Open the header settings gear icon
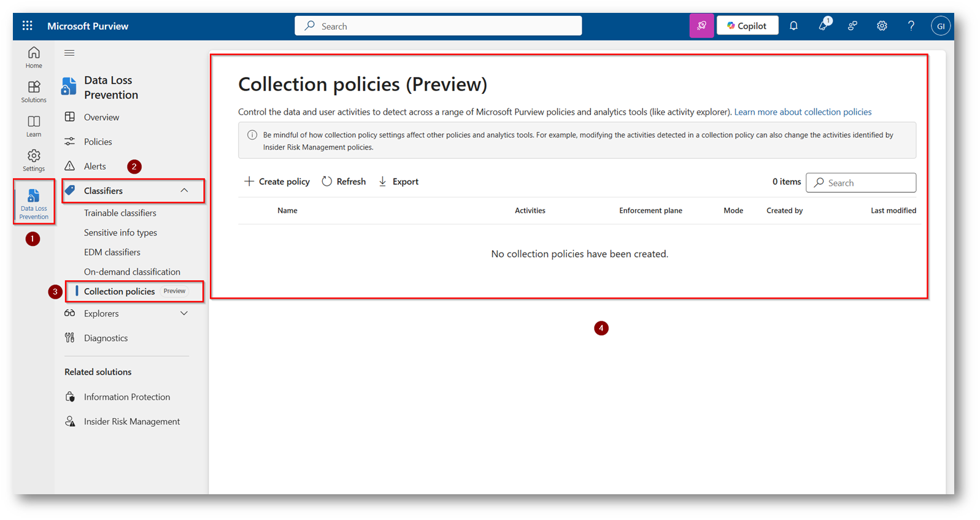The image size is (980, 520). 882,26
